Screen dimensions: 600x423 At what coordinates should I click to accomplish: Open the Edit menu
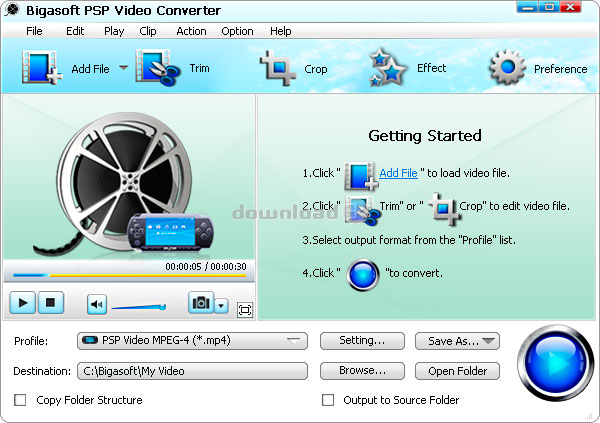[75, 31]
